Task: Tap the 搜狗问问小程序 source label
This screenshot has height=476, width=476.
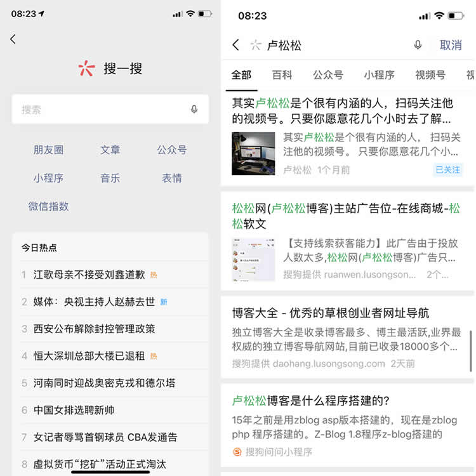Action: [x=279, y=452]
